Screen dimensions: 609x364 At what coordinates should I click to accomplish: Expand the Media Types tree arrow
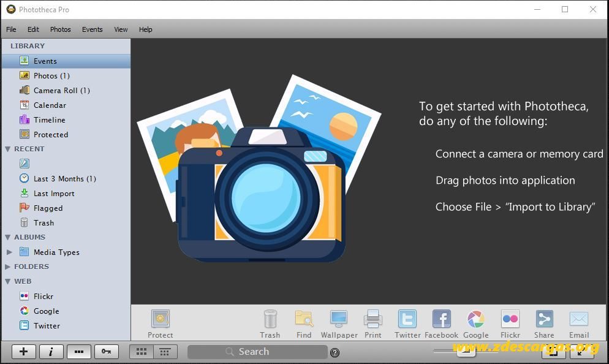point(9,252)
